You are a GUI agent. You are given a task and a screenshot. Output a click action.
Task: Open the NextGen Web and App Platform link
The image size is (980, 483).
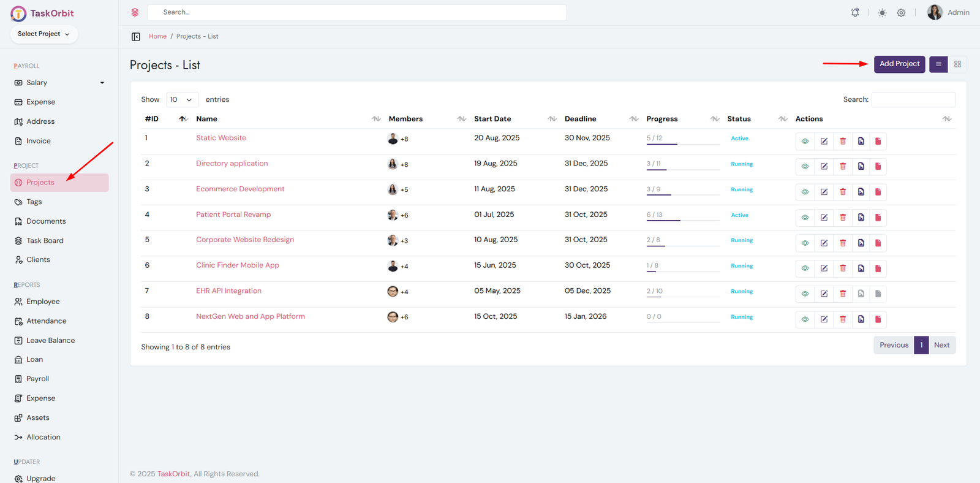[x=250, y=316]
